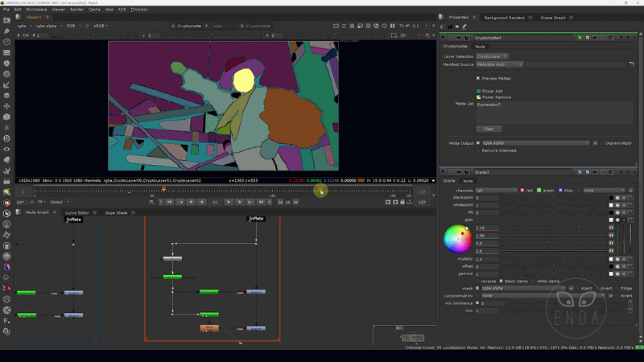Image resolution: width=644 pixels, height=362 pixels.
Task: Open the 3D nodes toolbar menu
Action: [6, 117]
